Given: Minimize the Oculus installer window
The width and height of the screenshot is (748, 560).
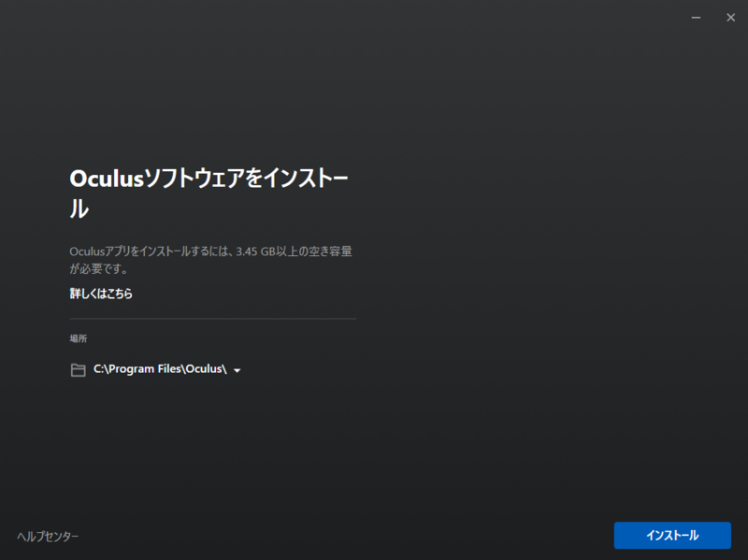Looking at the screenshot, I should coord(696,18).
